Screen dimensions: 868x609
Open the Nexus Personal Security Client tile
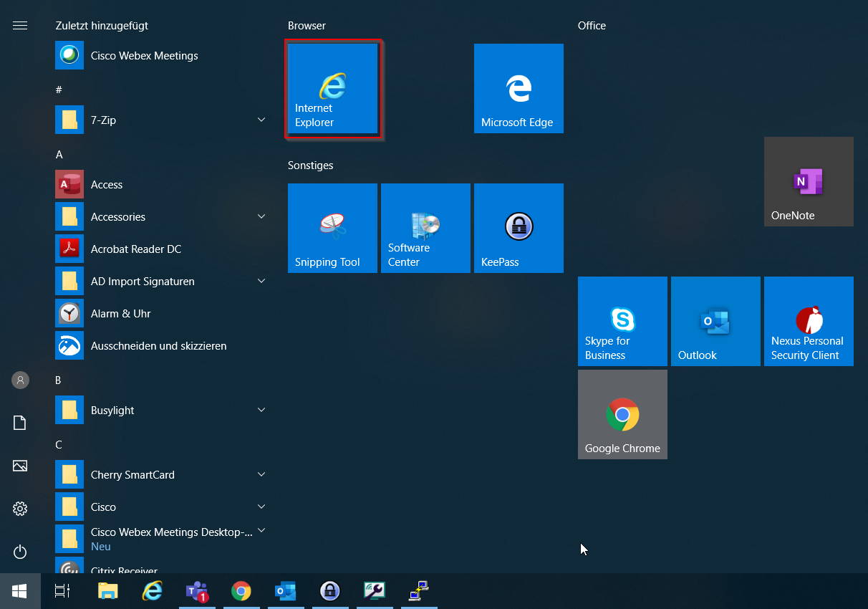[x=809, y=321]
